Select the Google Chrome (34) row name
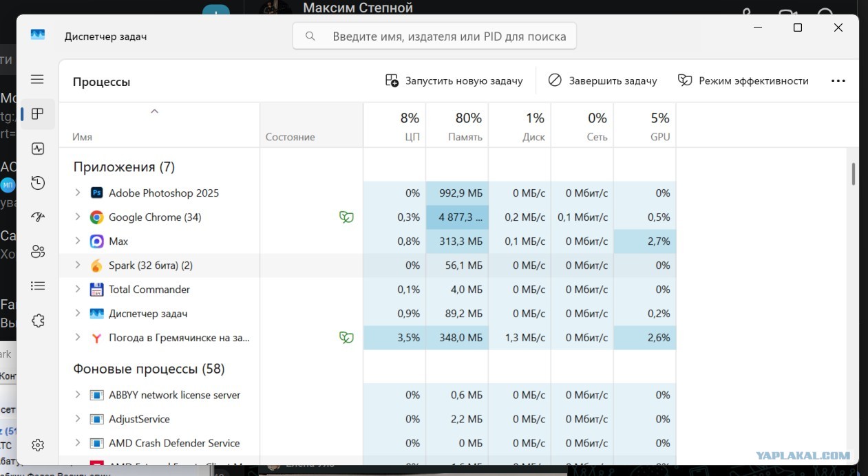Image resolution: width=868 pixels, height=476 pixels. click(x=155, y=217)
